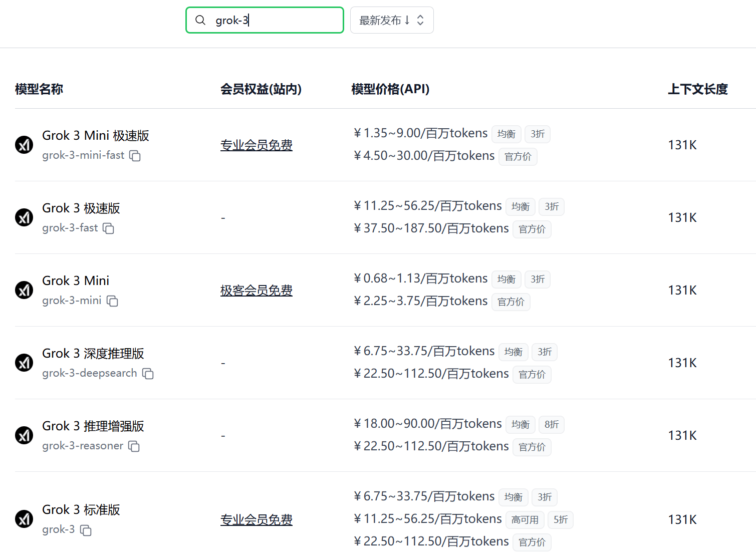The height and width of the screenshot is (558, 756).
Task: Click 均衡 tag in Grok 3 推理增强版 row
Action: (x=521, y=425)
